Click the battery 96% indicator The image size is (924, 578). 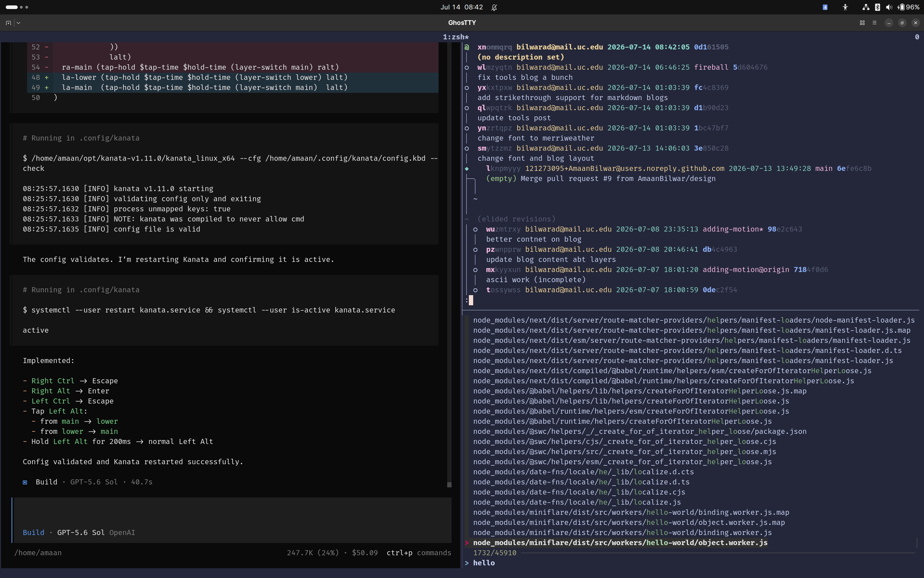909,7
